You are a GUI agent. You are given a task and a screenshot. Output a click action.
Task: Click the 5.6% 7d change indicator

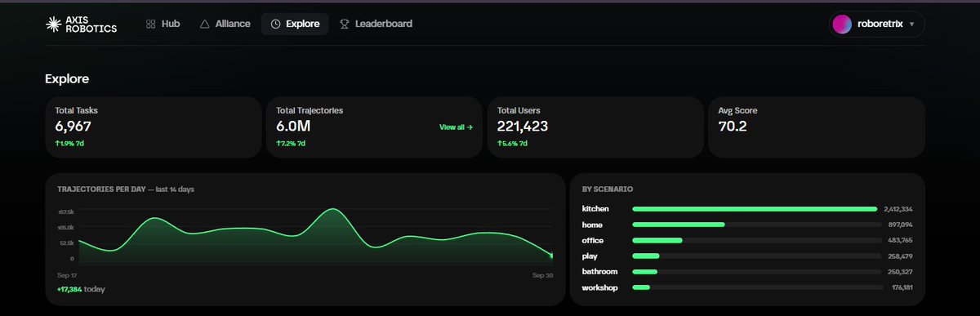coord(512,144)
